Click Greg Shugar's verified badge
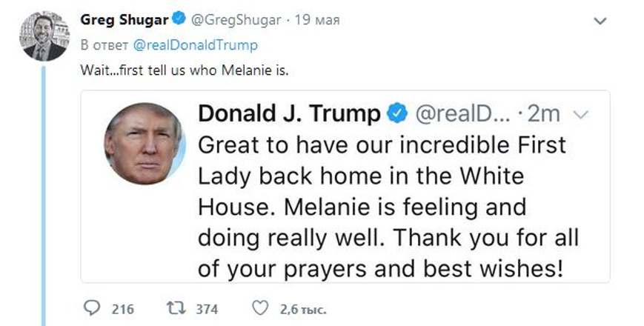The image size is (644, 326). point(179,19)
